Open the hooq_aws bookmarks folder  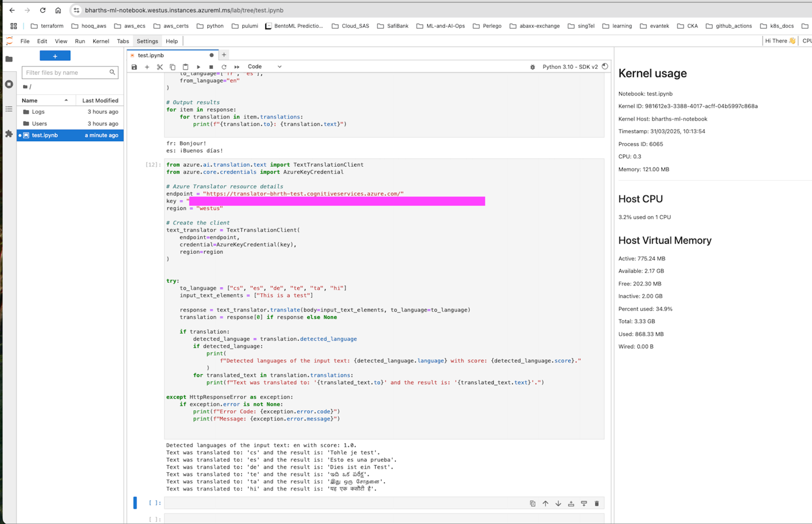click(x=89, y=26)
